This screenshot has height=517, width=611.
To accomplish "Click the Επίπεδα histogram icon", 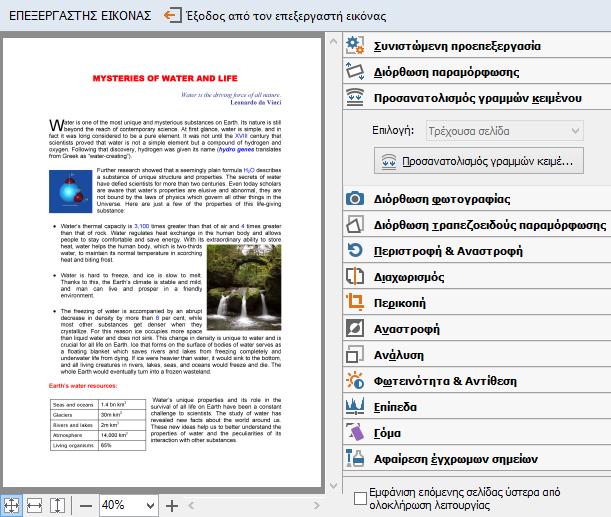I will point(355,407).
